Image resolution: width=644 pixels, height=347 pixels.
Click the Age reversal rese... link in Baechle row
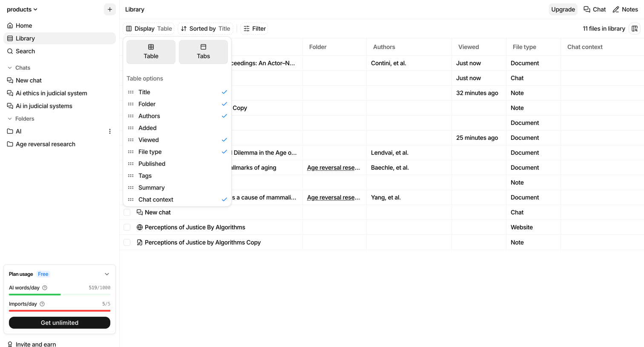tap(333, 168)
